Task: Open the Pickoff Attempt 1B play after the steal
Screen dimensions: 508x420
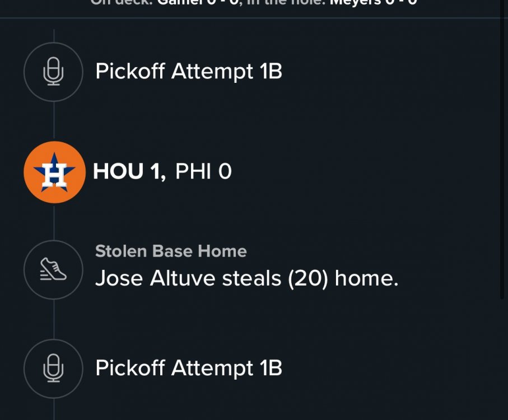Action: tap(188, 368)
